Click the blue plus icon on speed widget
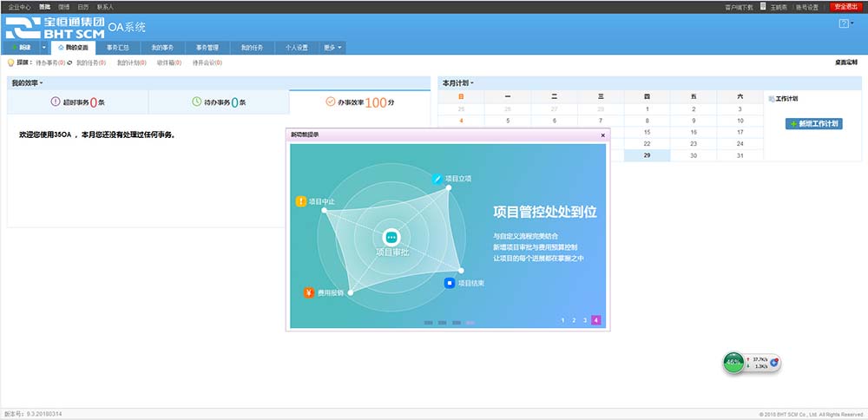 click(x=774, y=362)
